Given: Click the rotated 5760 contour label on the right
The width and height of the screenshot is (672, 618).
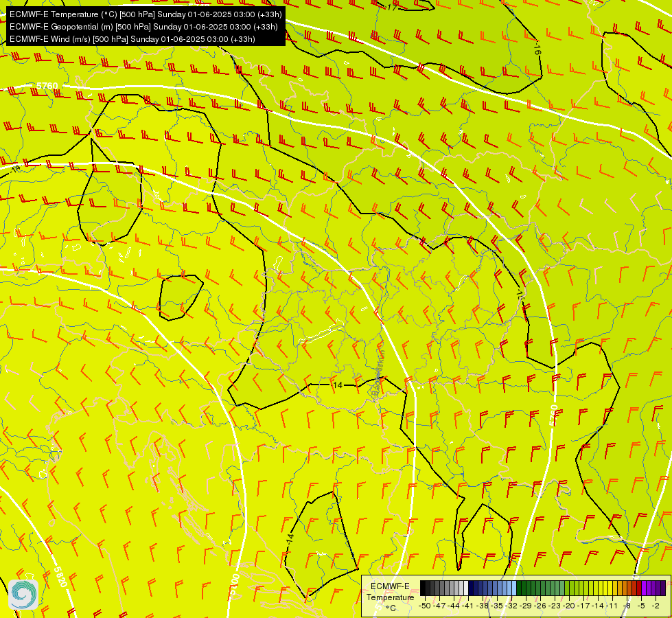Looking at the screenshot, I should point(554,415).
